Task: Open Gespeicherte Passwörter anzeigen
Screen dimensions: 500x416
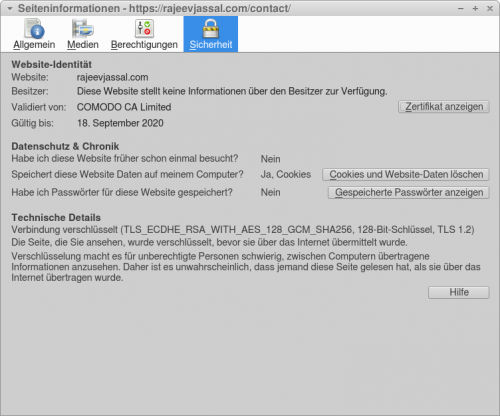Action: (409, 193)
